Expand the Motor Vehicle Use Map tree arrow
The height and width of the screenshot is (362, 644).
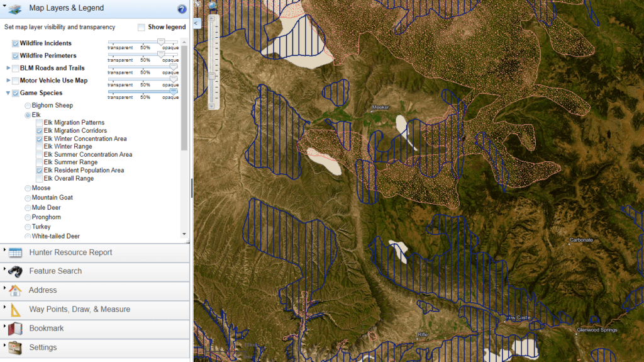click(x=8, y=80)
